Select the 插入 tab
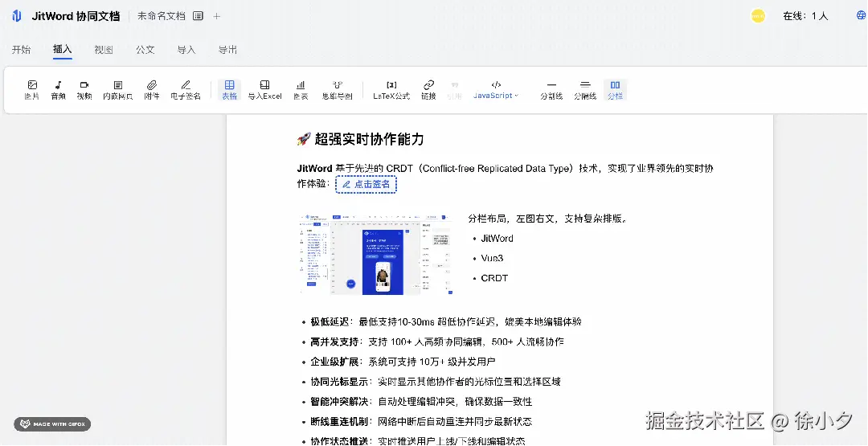This screenshot has width=868, height=446. pyautogui.click(x=63, y=49)
